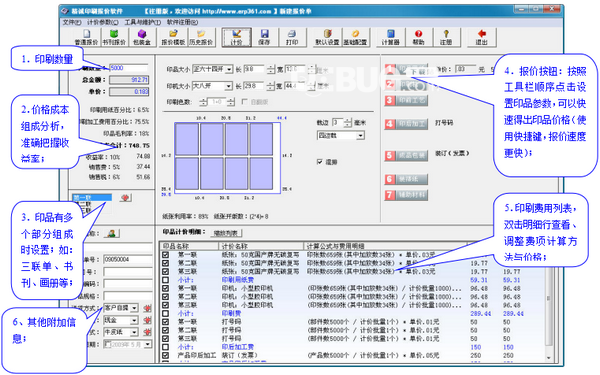Click red icon next to 客户自提 dropdown
Image resolution: width=600 pixels, height=375 pixels.
click(147, 308)
